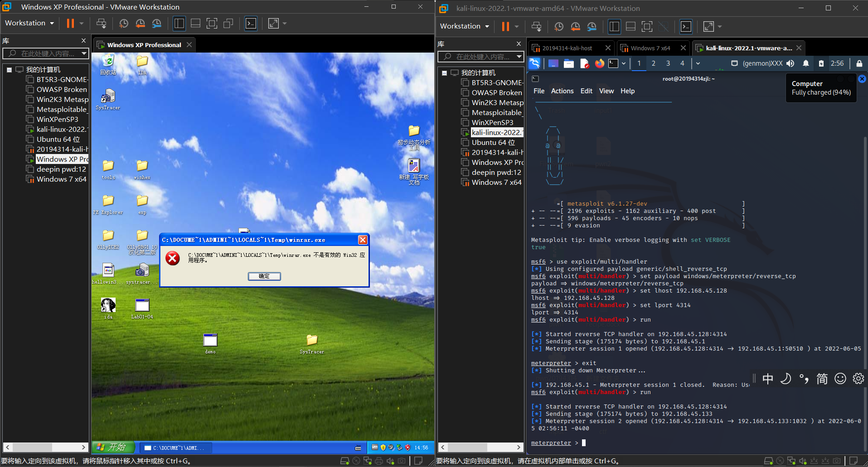Take a snapshot of Windows XP VM
Screen dimensions: 868x467
pos(124,23)
